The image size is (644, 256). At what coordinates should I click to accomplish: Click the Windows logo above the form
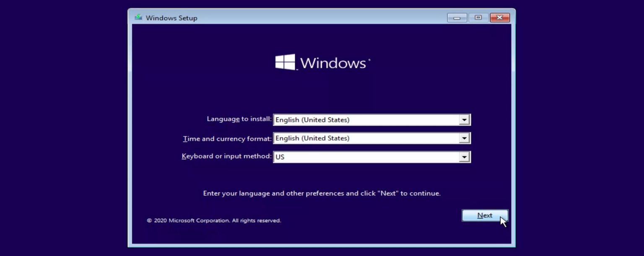point(284,61)
